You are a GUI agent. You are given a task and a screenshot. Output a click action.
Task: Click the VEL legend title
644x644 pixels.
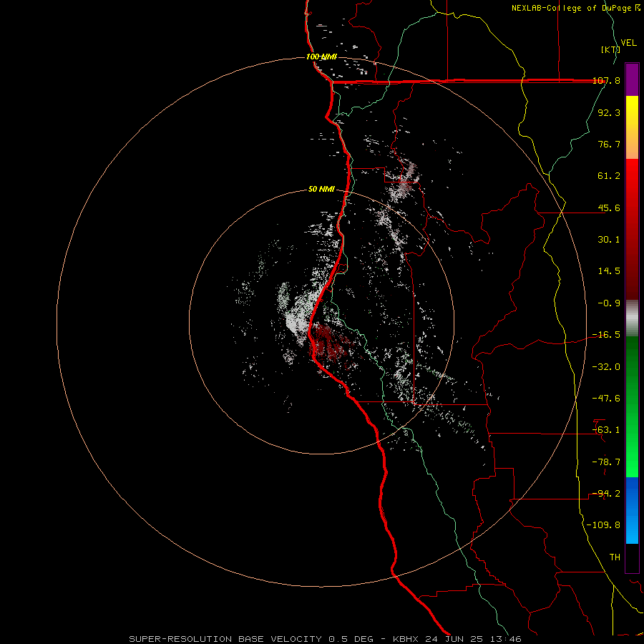629,43
